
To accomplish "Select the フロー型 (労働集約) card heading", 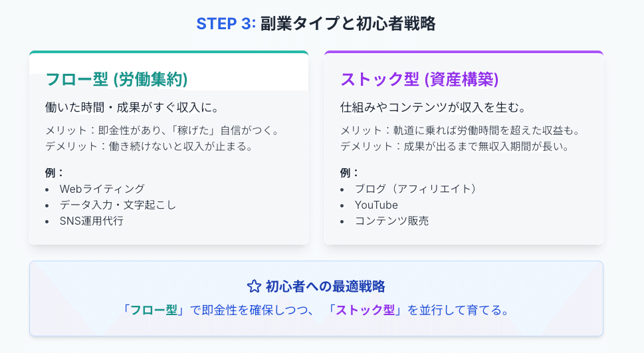I will pyautogui.click(x=116, y=80).
